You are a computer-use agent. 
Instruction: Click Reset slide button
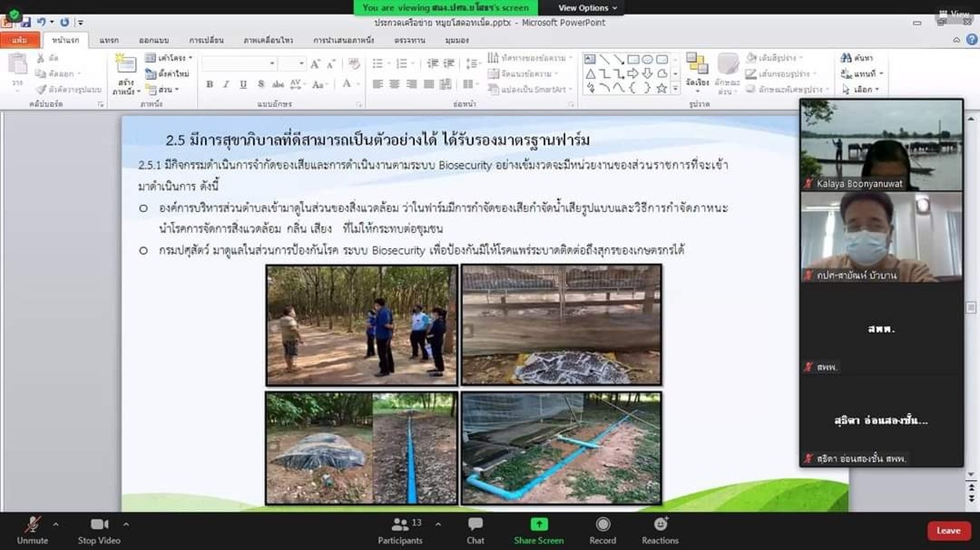pyautogui.click(x=167, y=73)
